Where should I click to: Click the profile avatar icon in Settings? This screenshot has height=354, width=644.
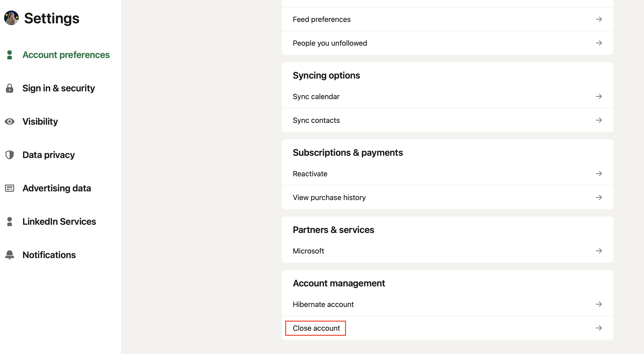[x=12, y=17]
